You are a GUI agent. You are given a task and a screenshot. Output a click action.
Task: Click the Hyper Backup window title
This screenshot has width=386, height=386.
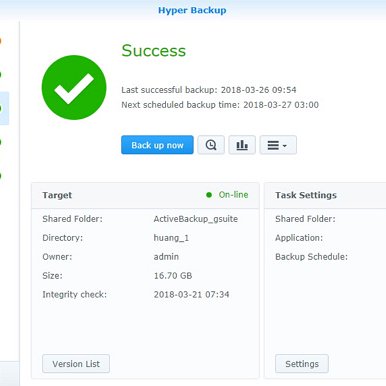click(192, 10)
